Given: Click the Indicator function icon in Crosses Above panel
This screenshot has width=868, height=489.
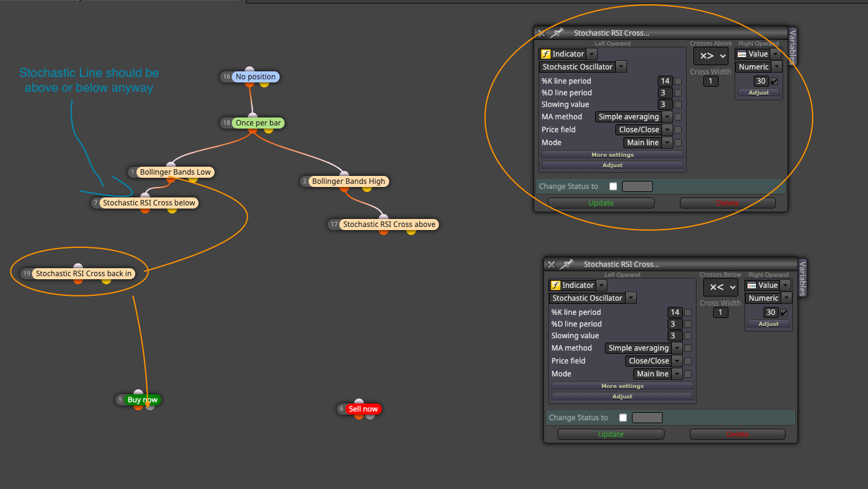Looking at the screenshot, I should [x=545, y=54].
